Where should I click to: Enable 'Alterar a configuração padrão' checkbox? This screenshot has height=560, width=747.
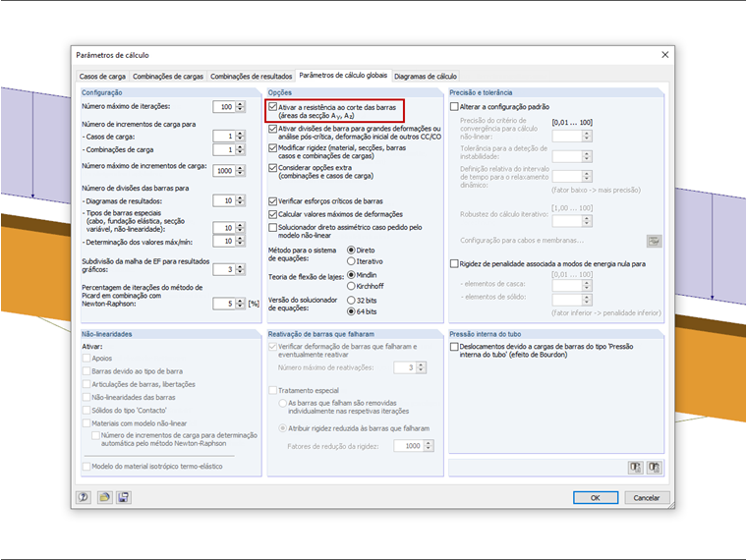pos(454,107)
